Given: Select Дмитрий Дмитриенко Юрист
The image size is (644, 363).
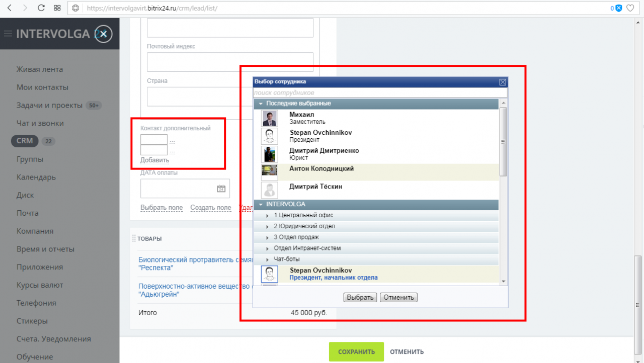Looking at the screenshot, I should coord(376,154).
